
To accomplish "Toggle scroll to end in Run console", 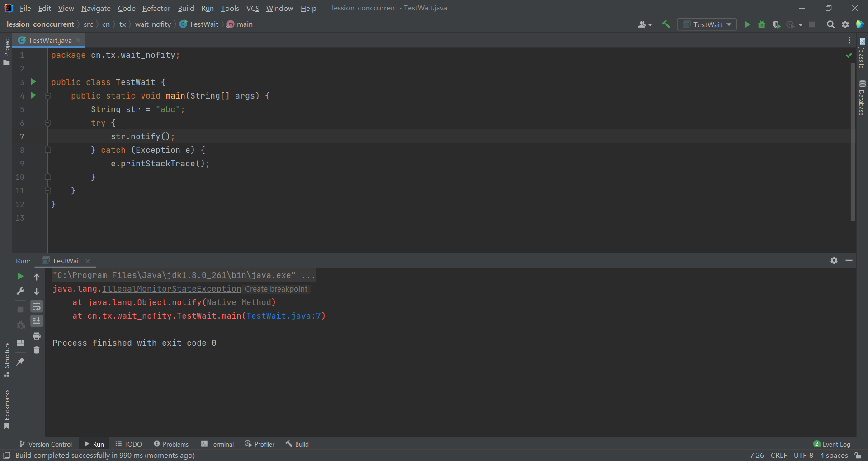I will click(37, 321).
